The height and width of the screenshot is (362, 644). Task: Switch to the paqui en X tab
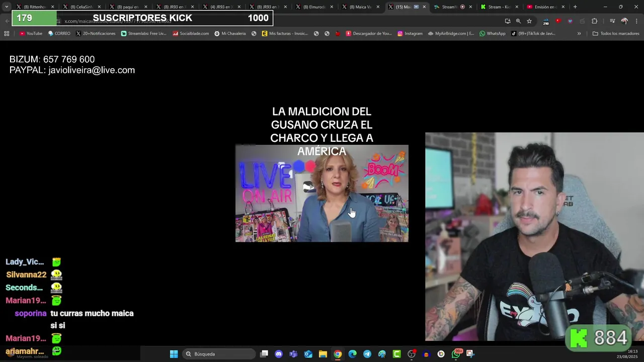127,7
